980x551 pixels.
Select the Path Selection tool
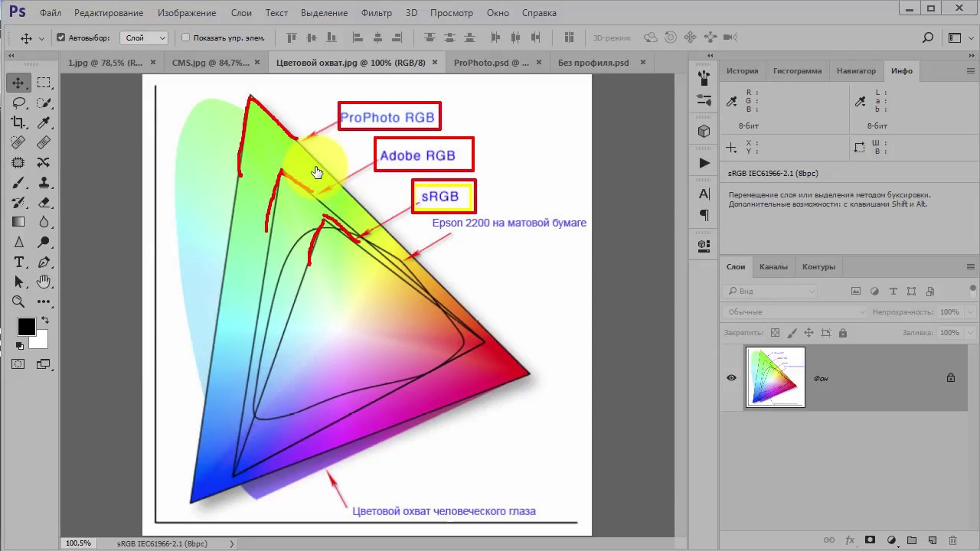[x=18, y=282]
